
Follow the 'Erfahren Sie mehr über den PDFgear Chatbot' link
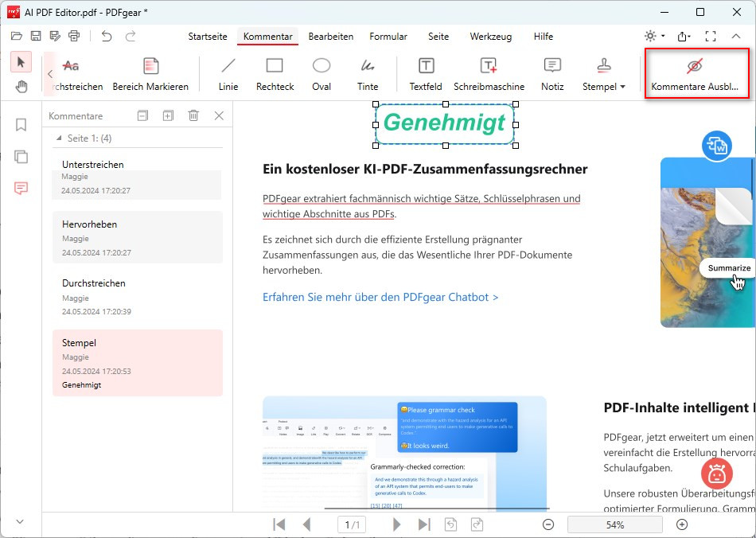tap(380, 297)
